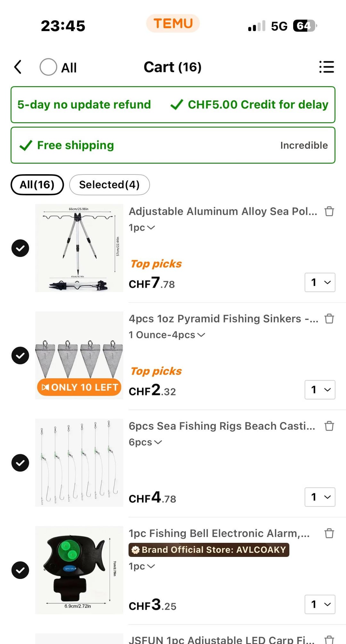
Task: Go back using the left arrow
Action: 18,67
